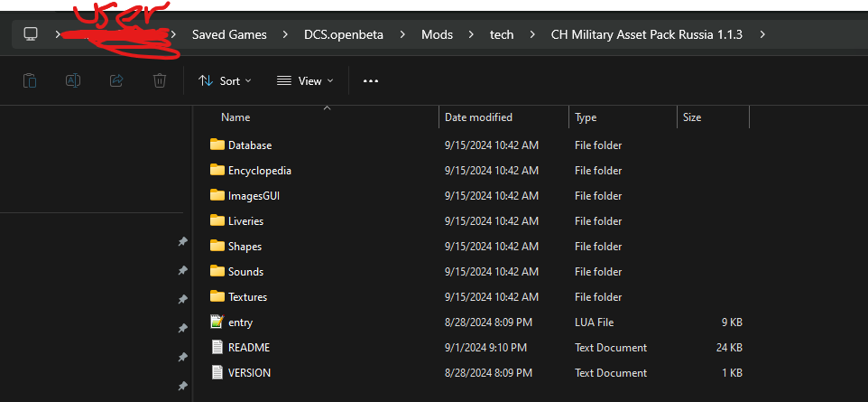
Task: Click the Shapes folder icon
Action: tap(217, 246)
